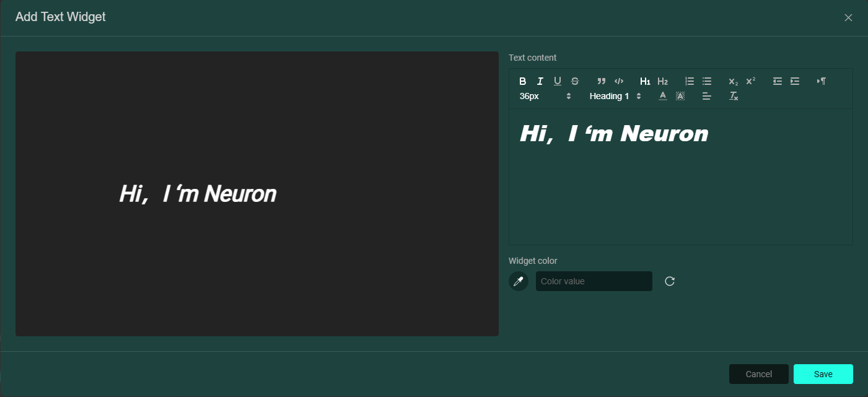The height and width of the screenshot is (397, 868).
Task: Open the text alignment dropdown
Action: (x=707, y=96)
